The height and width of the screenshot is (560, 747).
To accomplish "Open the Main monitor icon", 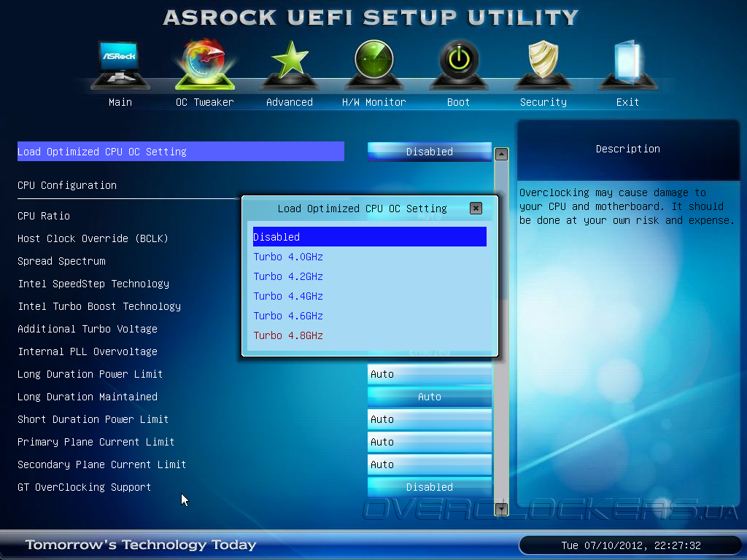I will (x=120, y=65).
